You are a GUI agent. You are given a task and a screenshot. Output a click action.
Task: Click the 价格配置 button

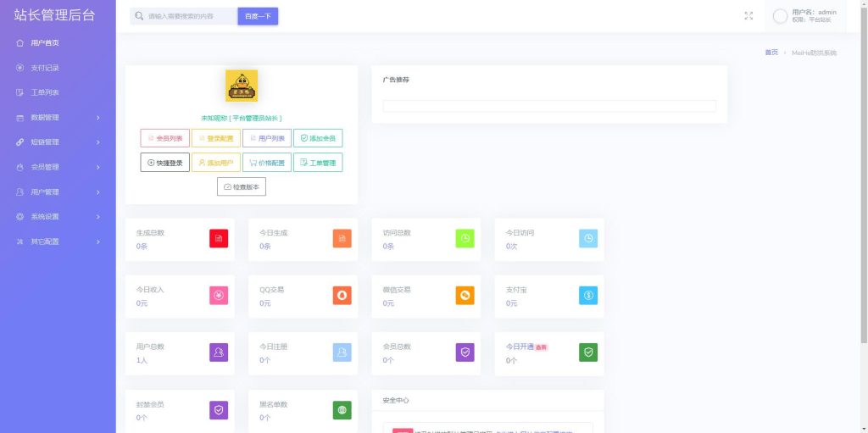coord(267,163)
